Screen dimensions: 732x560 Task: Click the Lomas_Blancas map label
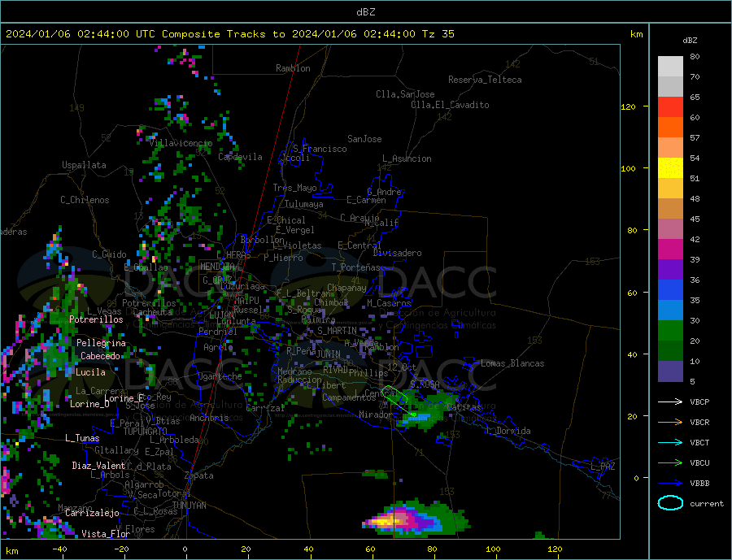coord(512,363)
